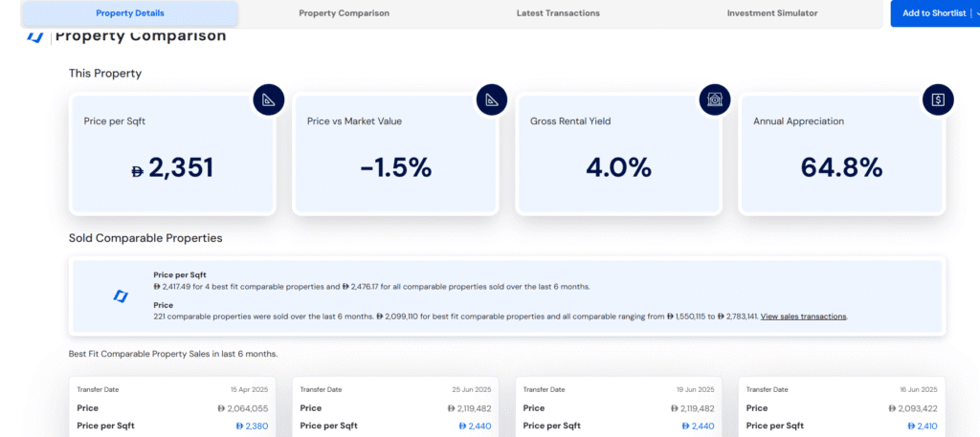This screenshot has width=980, height=437.
Task: Click the Price vs Market Value label
Action: coord(354,121)
